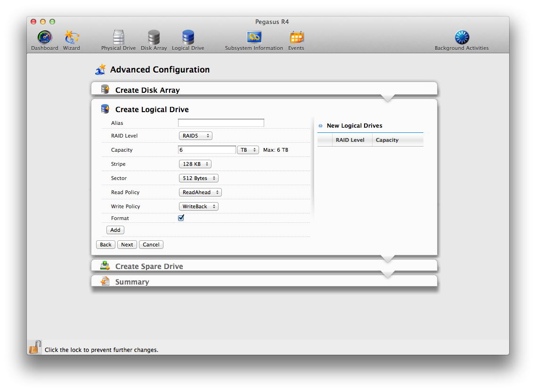Expand the Create Disk Array step
536x392 pixels.
coord(147,90)
